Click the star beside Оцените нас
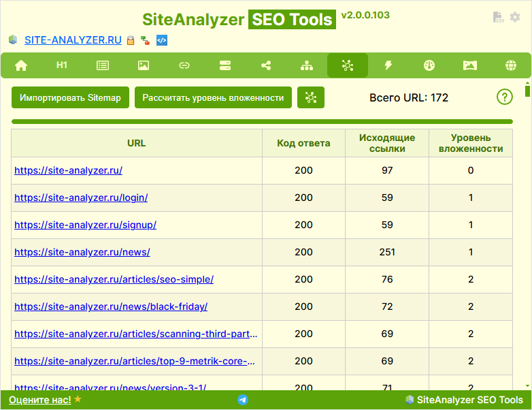This screenshot has width=532, height=410. [x=78, y=399]
